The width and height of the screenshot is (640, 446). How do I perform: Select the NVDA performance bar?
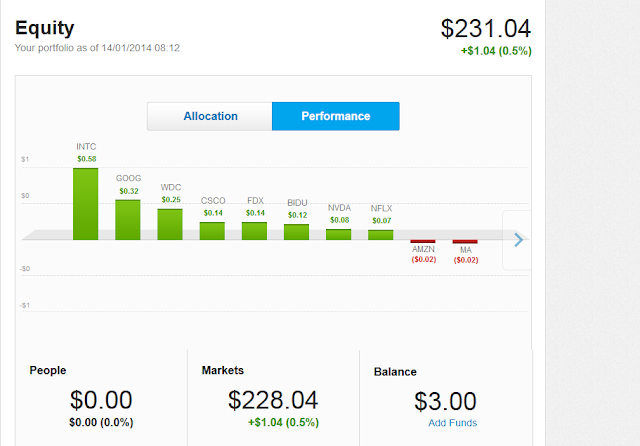[x=338, y=234]
